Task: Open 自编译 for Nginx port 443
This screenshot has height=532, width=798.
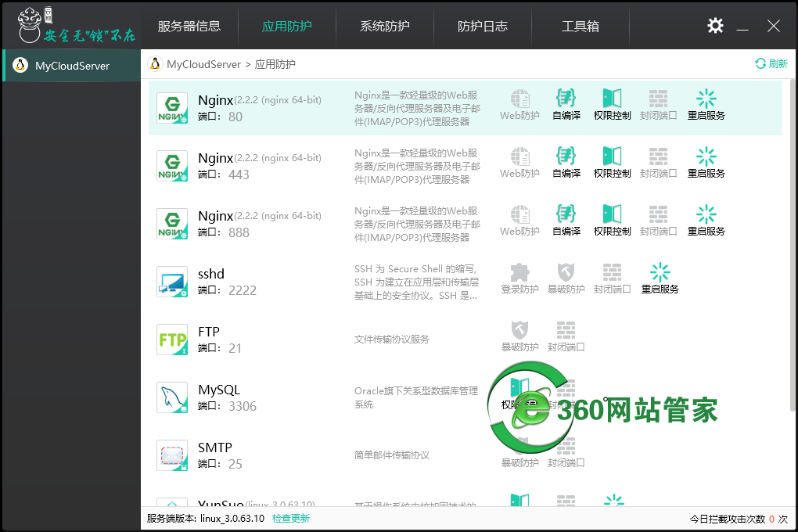Action: click(x=566, y=163)
